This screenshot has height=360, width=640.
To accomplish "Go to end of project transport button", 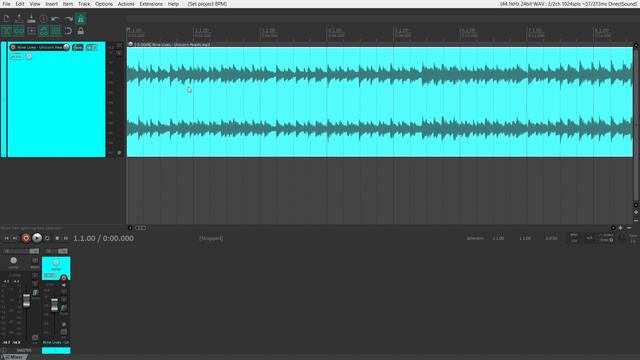I will 15,238.
